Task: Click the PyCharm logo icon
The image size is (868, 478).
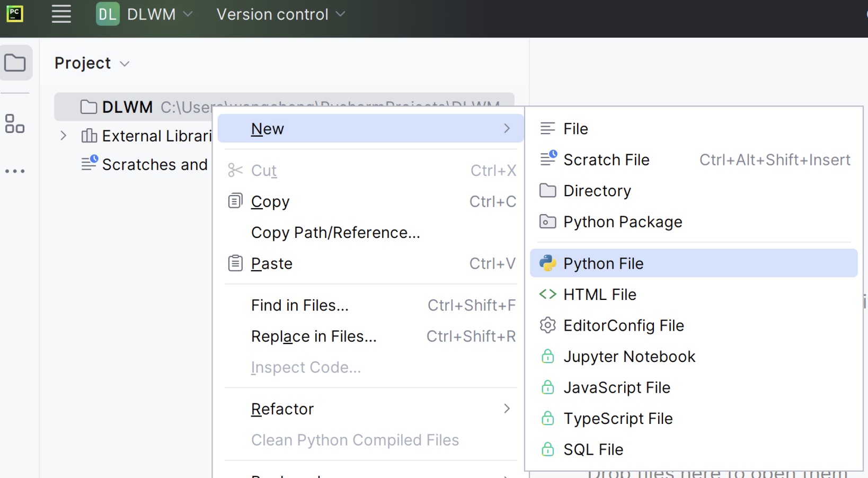Action: click(x=15, y=14)
